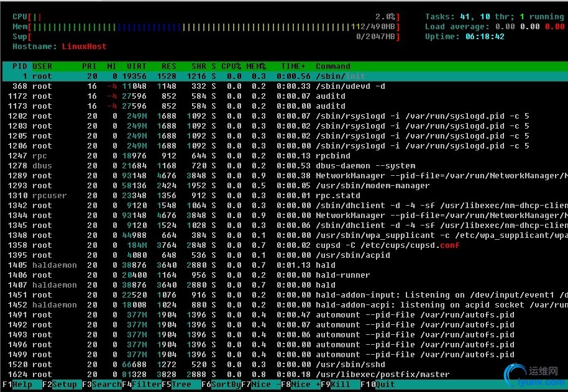Click the Hostname LinuxHost text
The width and height of the screenshot is (568, 392).
click(x=60, y=47)
